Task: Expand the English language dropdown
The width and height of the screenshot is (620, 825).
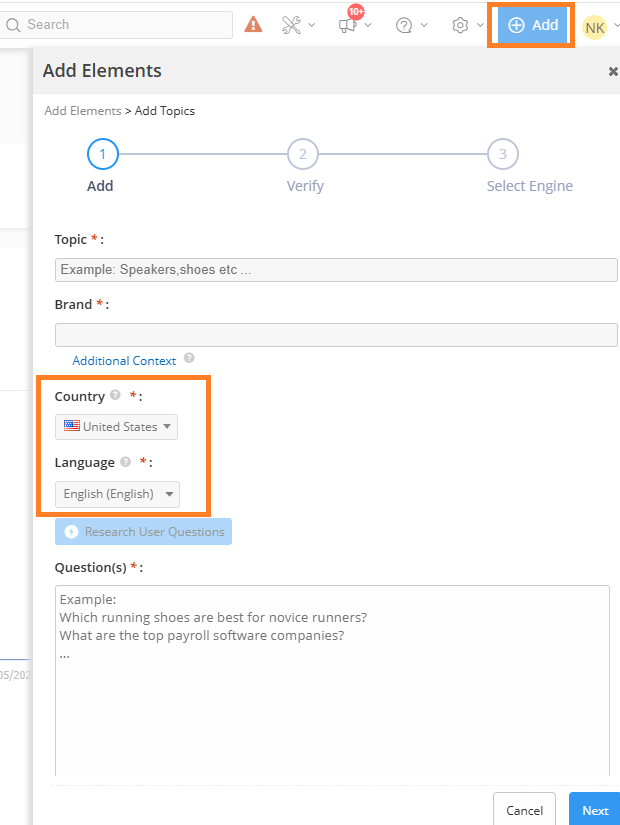Action: [x=117, y=494]
